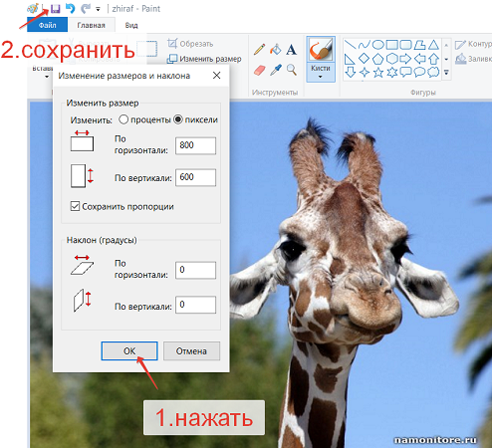This screenshot has height=448, width=492.
Task: Expand the full shapes gallery
Action: pyautogui.click(x=446, y=72)
